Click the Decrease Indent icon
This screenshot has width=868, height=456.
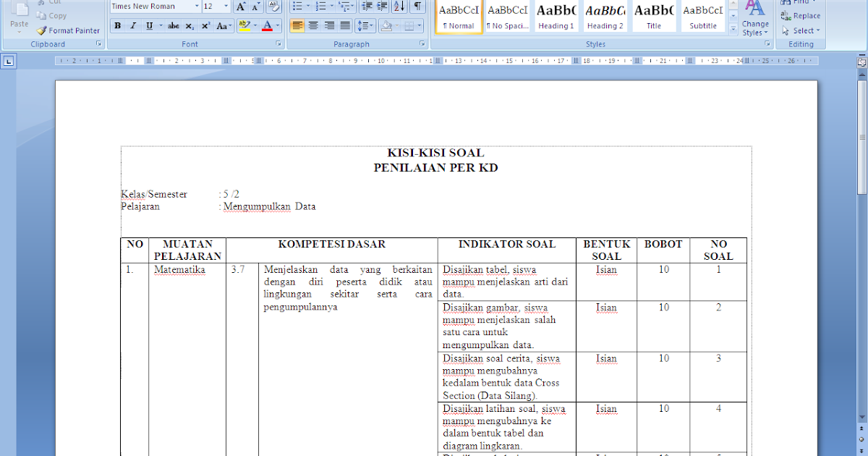pyautogui.click(x=367, y=7)
